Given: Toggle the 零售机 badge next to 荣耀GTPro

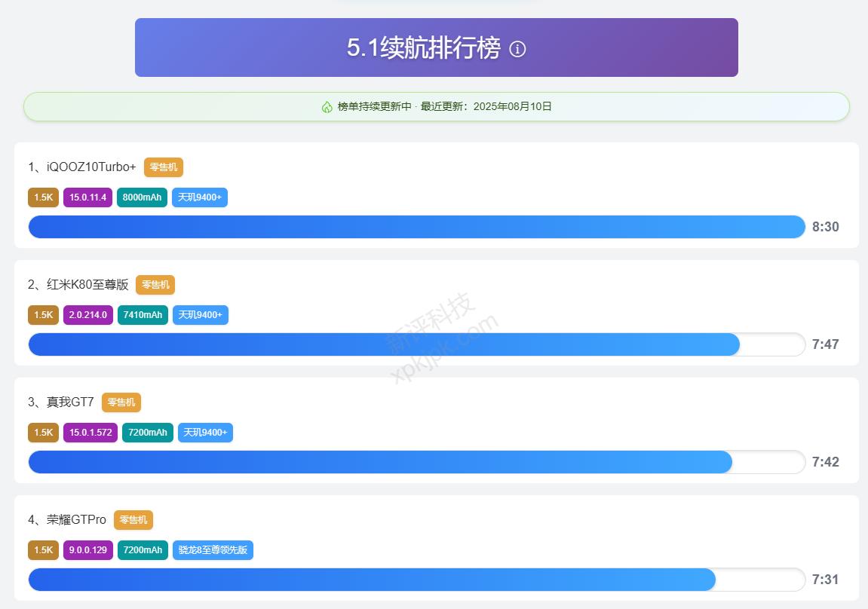Looking at the screenshot, I should [x=134, y=520].
